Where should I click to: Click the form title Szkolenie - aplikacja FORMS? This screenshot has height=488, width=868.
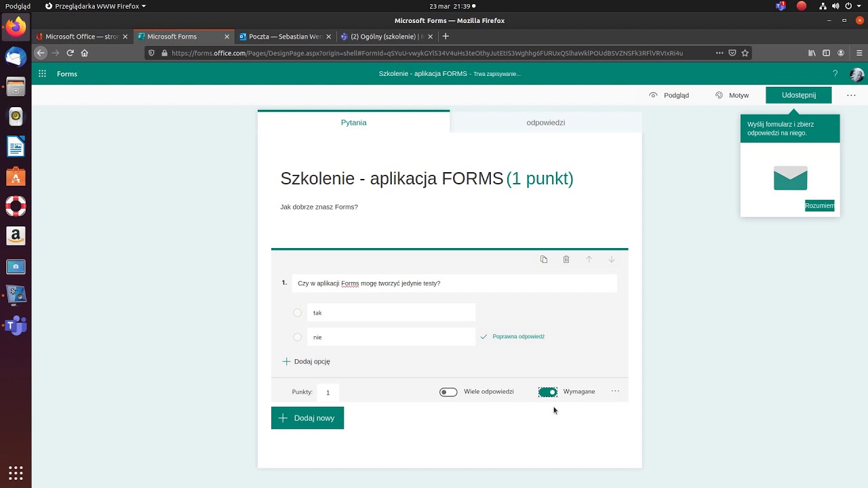[x=392, y=178]
